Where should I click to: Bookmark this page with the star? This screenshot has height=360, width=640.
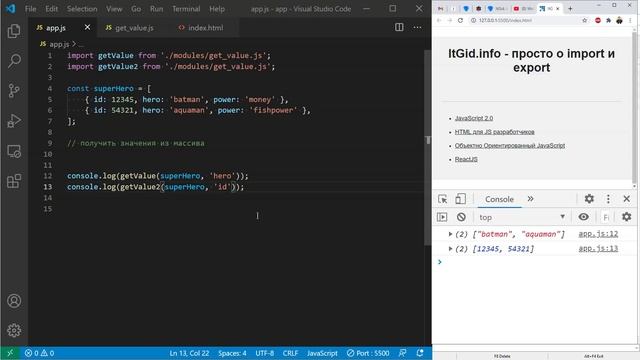tap(584, 20)
